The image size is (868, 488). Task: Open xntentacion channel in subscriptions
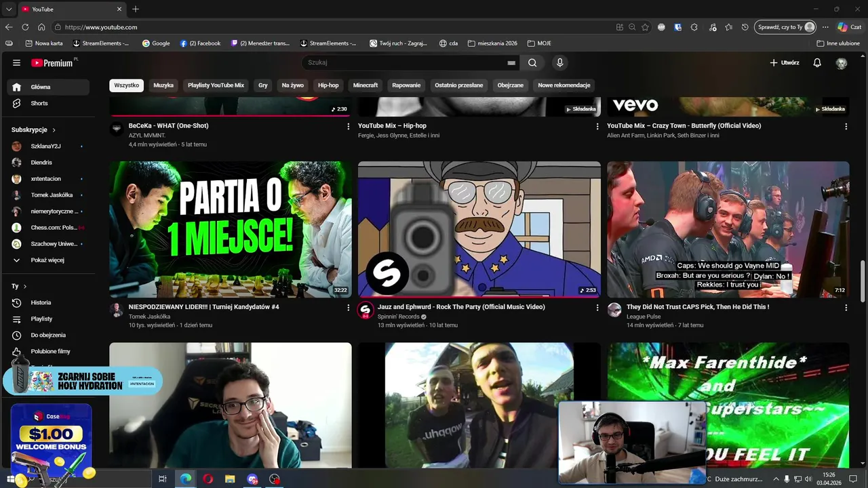[48, 178]
